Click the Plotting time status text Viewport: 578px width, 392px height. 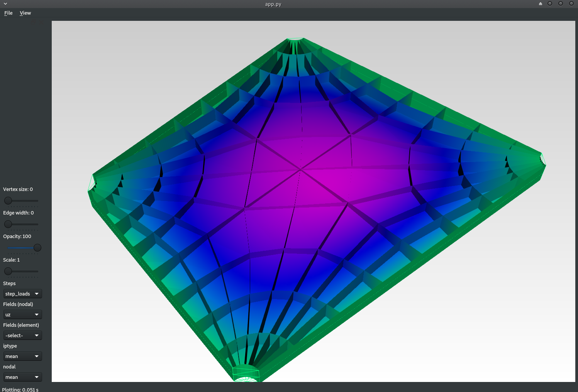point(20,389)
